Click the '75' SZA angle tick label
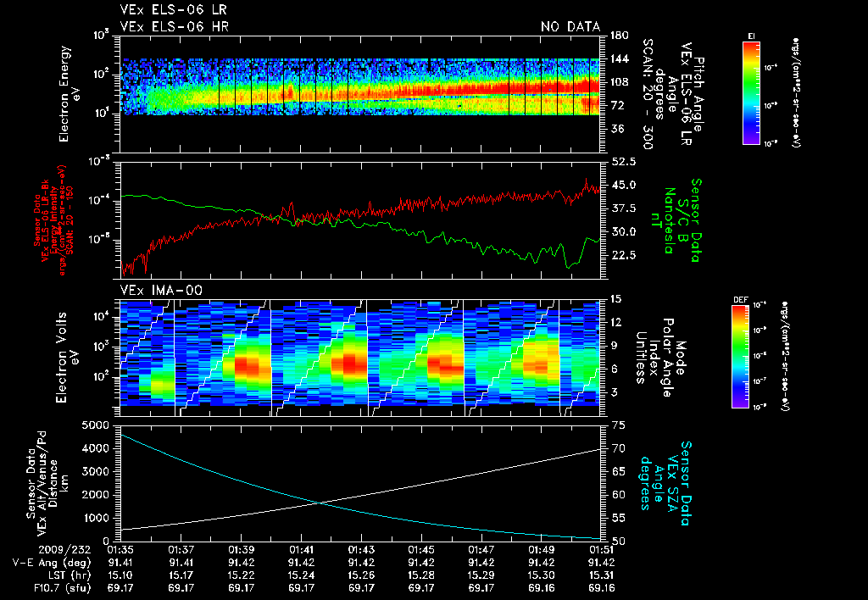This screenshot has height=600, width=868. coord(620,425)
